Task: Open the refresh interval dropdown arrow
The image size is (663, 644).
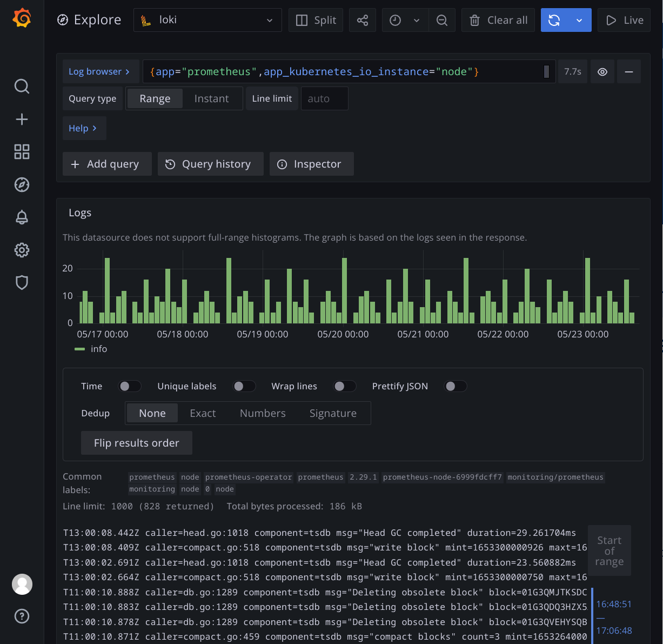Action: (x=579, y=20)
